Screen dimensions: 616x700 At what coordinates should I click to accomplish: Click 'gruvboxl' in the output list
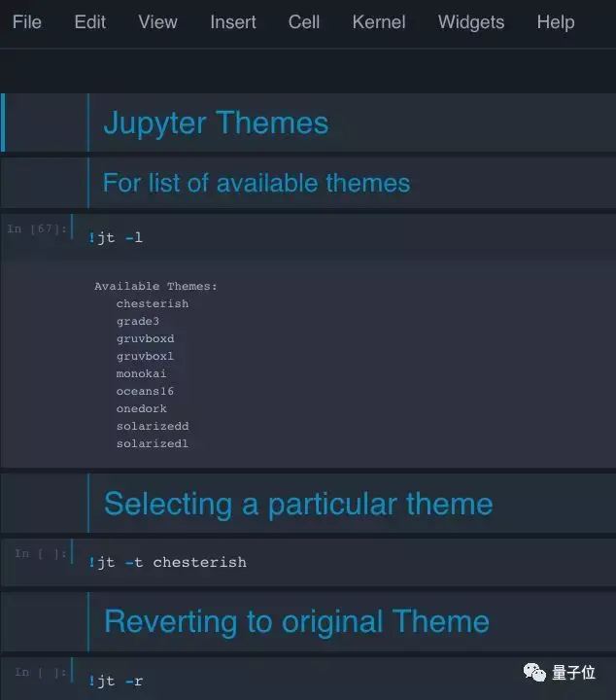pos(145,356)
